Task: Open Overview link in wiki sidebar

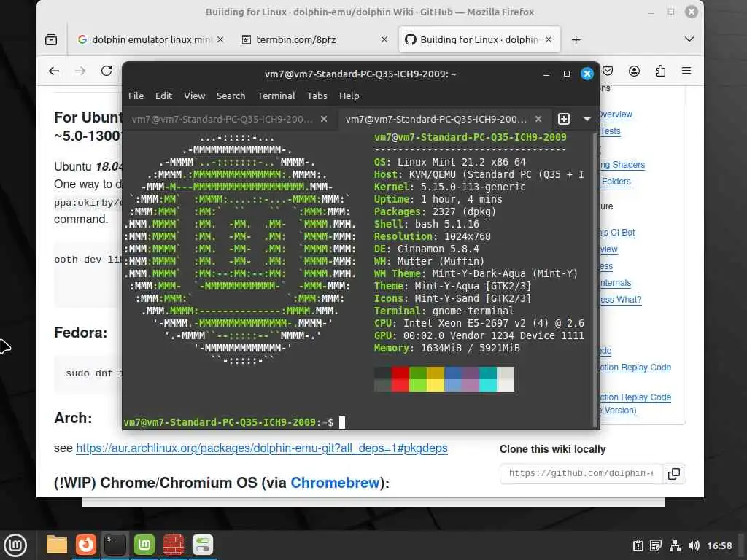Action: pyautogui.click(x=616, y=114)
